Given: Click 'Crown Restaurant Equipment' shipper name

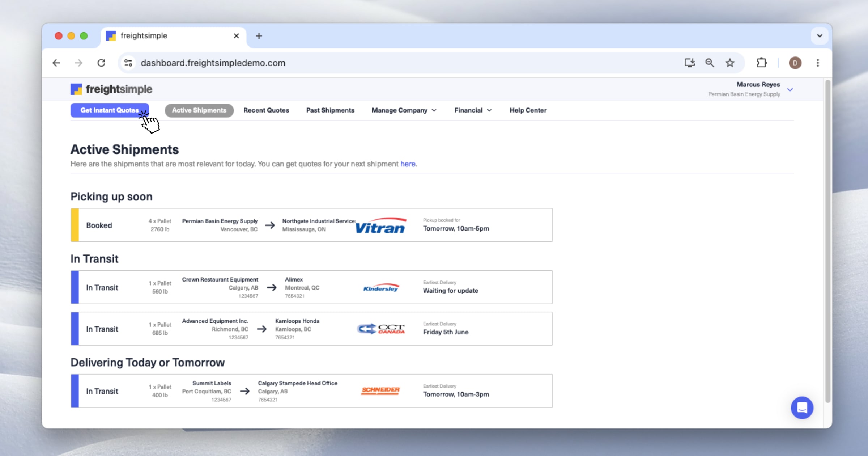Looking at the screenshot, I should 220,279.
